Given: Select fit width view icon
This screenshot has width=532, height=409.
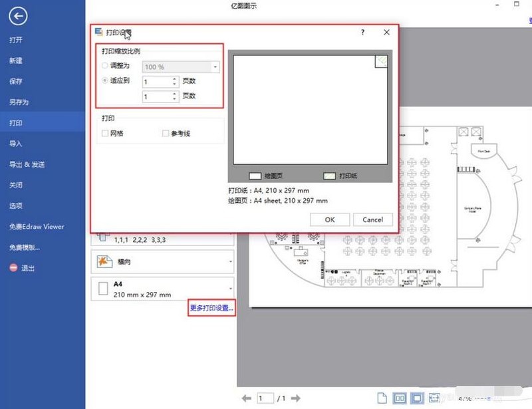Looking at the screenshot, I should coord(434,398).
